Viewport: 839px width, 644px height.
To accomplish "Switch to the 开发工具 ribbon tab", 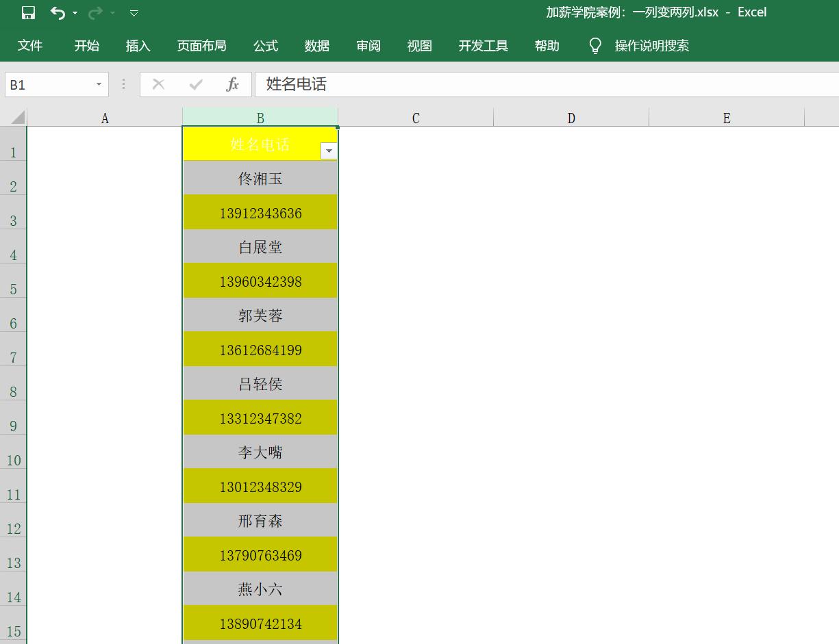I will [x=483, y=46].
